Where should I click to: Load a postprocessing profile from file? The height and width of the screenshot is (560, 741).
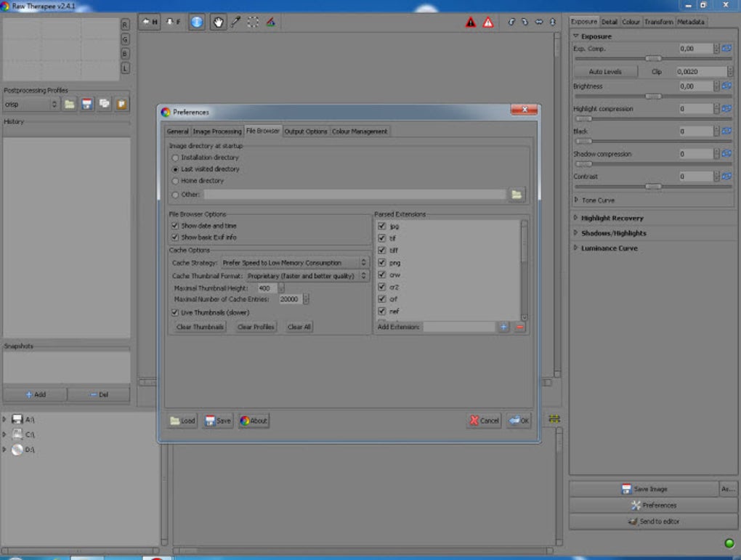[70, 104]
